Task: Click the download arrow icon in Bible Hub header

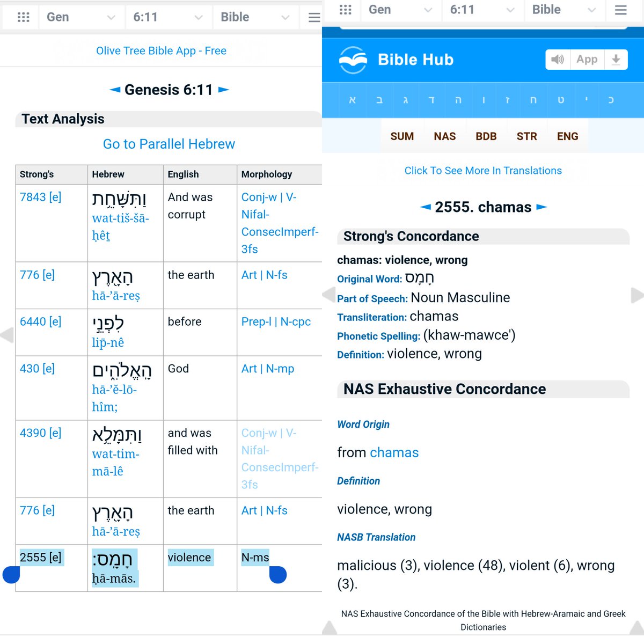Action: pyautogui.click(x=616, y=60)
